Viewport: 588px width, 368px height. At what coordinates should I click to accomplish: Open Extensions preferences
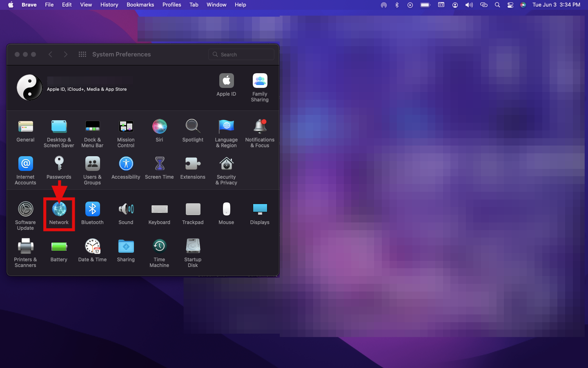pyautogui.click(x=193, y=168)
